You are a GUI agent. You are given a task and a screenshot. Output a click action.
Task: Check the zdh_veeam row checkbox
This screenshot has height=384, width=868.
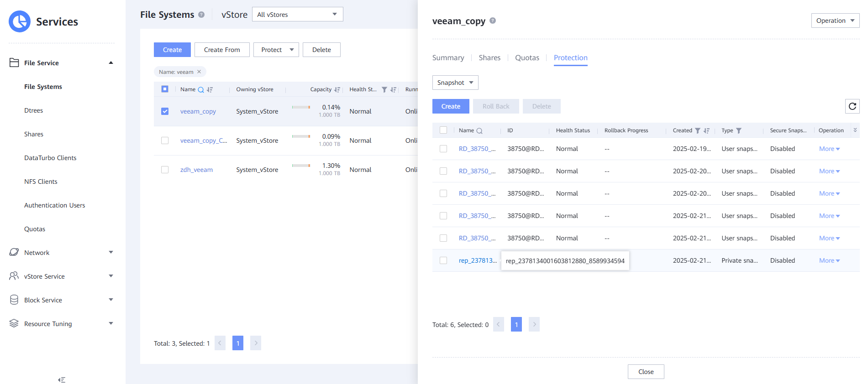pos(165,170)
